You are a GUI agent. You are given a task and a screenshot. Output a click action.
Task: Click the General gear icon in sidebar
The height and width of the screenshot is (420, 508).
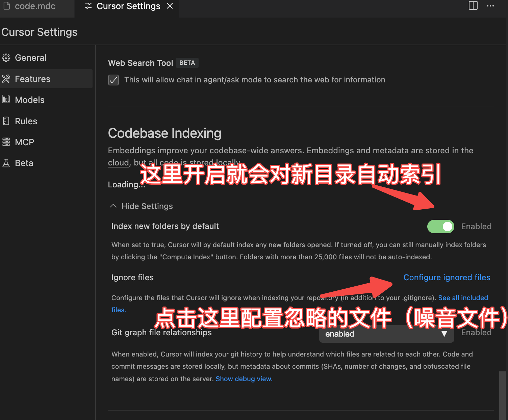[x=6, y=58]
